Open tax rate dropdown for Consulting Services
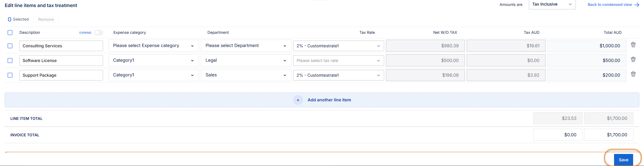644x166 pixels. point(339,46)
